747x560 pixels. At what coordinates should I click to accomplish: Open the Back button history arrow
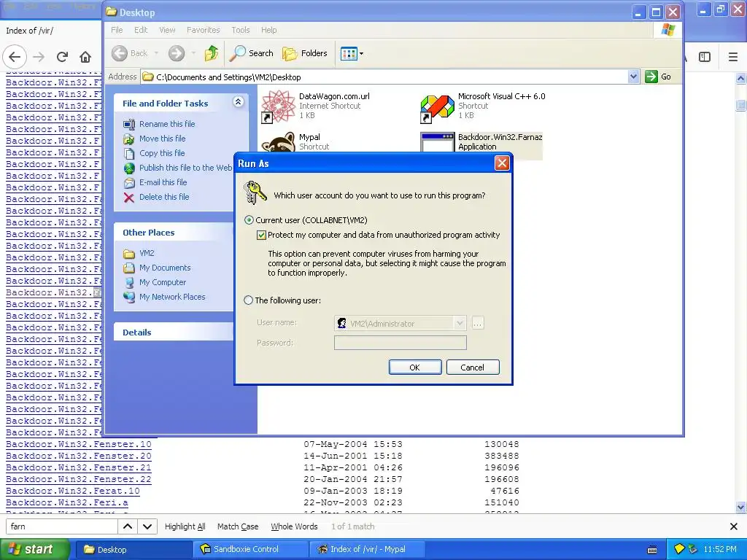coord(156,53)
